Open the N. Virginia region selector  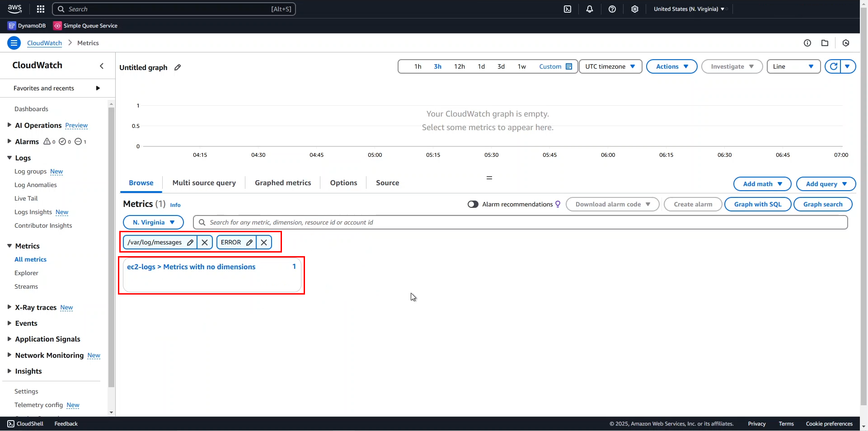(x=153, y=222)
